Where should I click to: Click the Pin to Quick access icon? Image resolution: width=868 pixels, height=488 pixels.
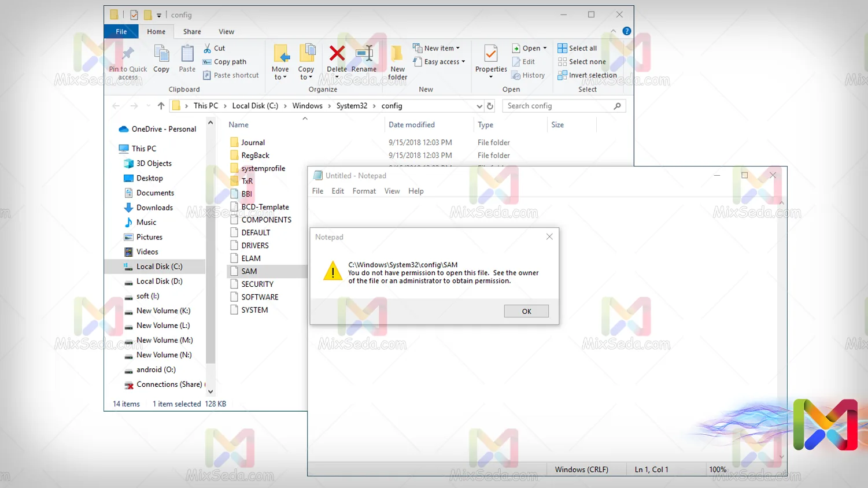pos(128,54)
